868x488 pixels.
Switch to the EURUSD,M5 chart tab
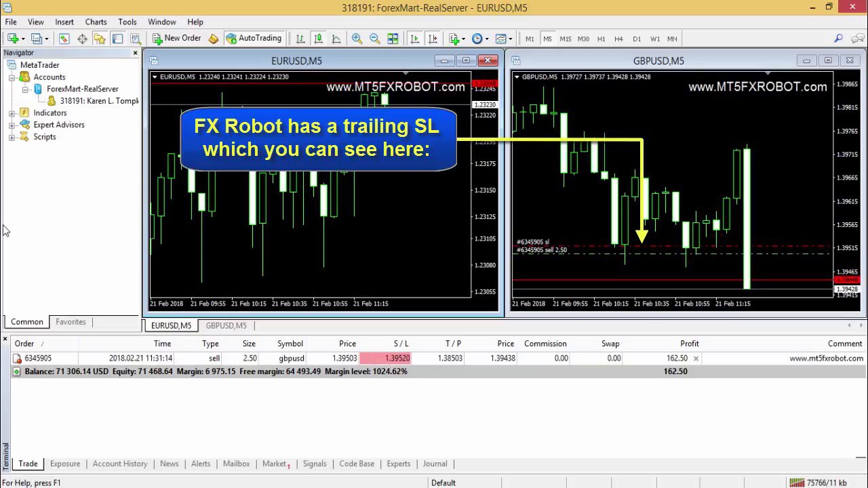[x=171, y=325]
